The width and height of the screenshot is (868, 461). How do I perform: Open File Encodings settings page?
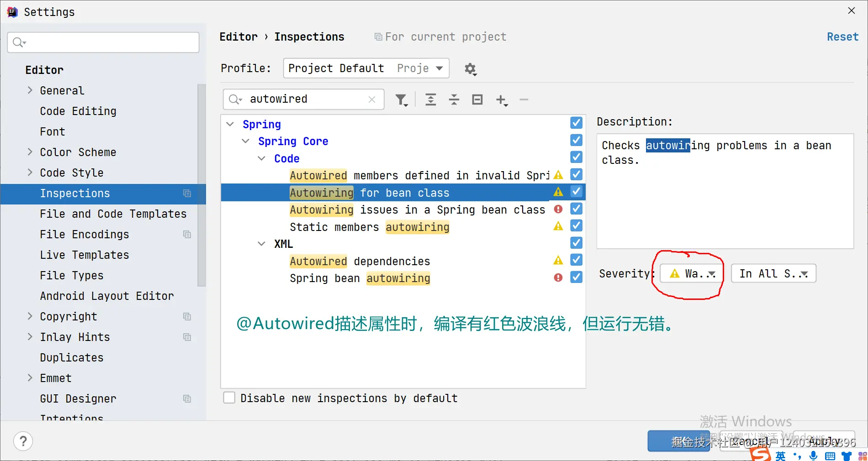85,234
